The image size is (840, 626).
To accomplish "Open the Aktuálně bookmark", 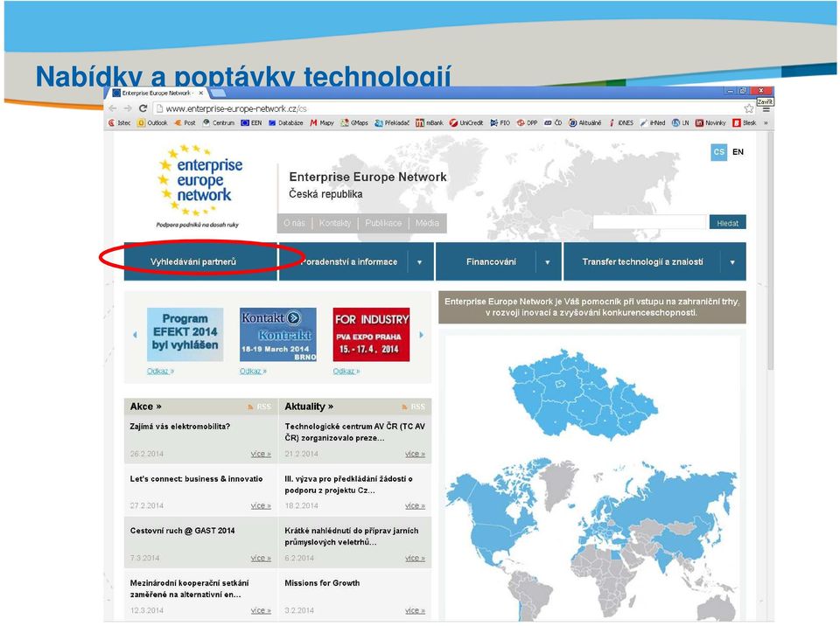I will pyautogui.click(x=585, y=122).
